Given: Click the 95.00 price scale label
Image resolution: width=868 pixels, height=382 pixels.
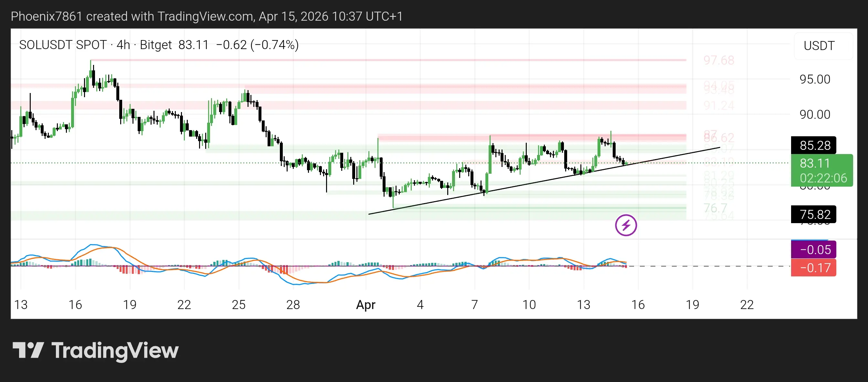Looking at the screenshot, I should click(815, 79).
